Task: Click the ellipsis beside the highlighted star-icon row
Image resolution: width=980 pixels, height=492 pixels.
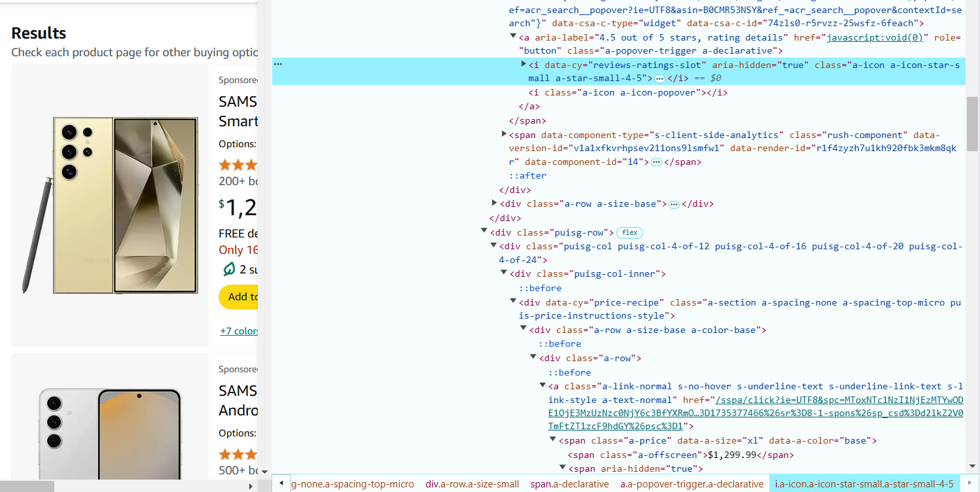Action: point(278,64)
